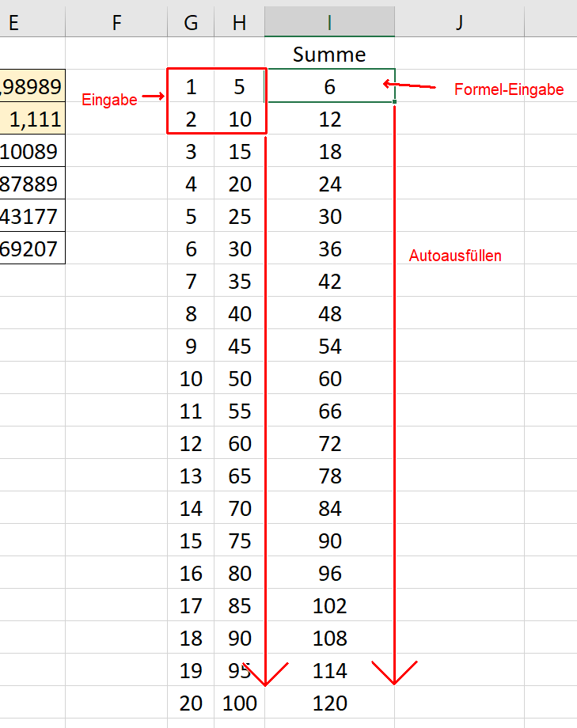Viewport: 577px width, 728px height.
Task: Select column H cell with value 65
Action: point(239,476)
